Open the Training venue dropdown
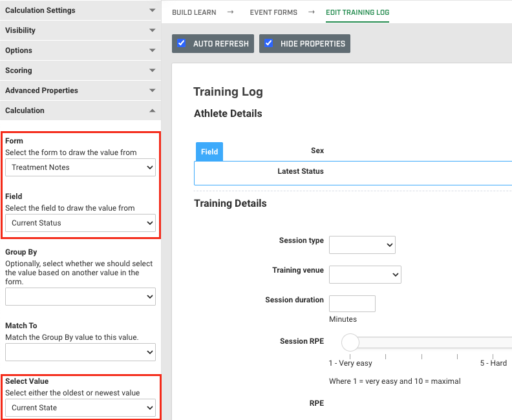 click(x=365, y=275)
